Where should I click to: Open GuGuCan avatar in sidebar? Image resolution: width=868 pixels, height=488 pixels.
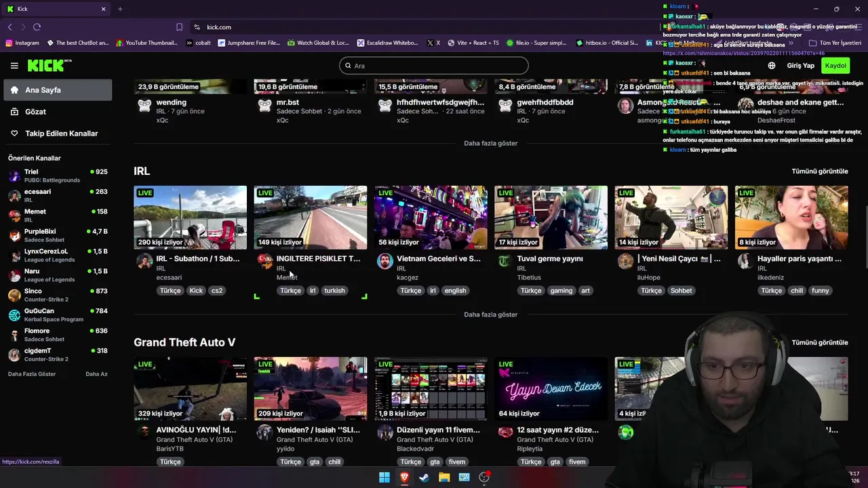click(14, 315)
